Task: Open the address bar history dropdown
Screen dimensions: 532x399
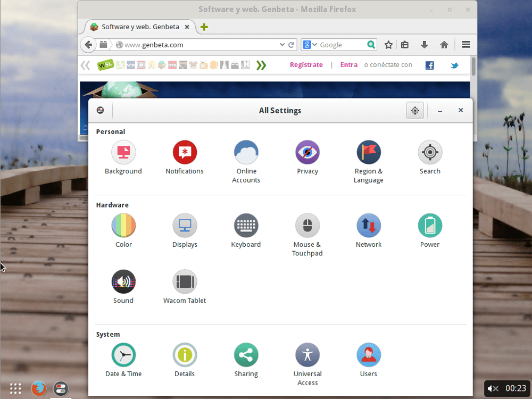Action: (x=282, y=45)
